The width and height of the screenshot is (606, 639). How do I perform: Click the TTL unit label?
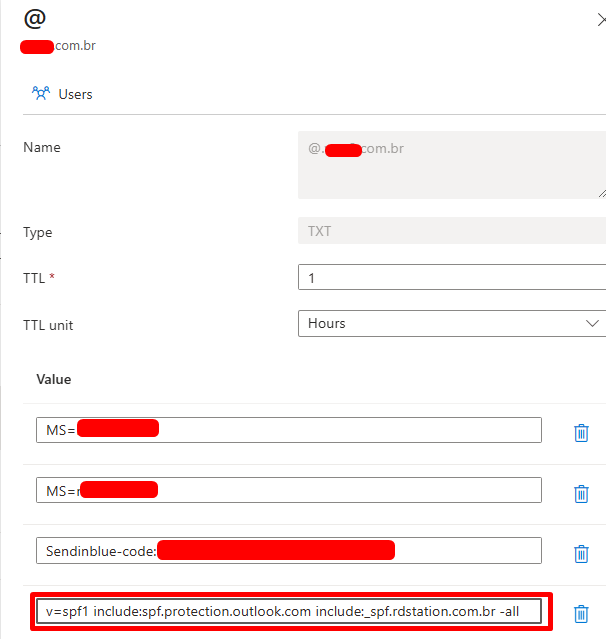point(48,325)
